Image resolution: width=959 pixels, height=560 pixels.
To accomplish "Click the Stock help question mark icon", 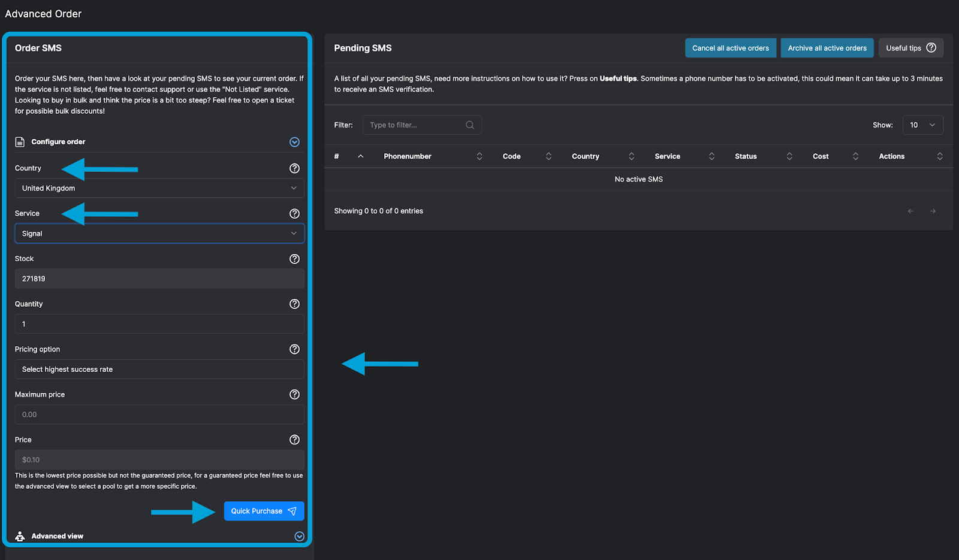I will (x=294, y=259).
